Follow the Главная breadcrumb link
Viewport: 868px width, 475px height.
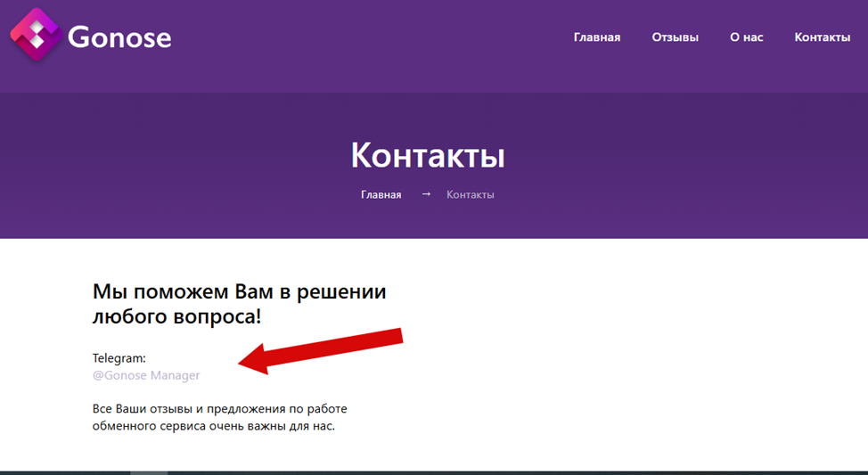pos(381,195)
